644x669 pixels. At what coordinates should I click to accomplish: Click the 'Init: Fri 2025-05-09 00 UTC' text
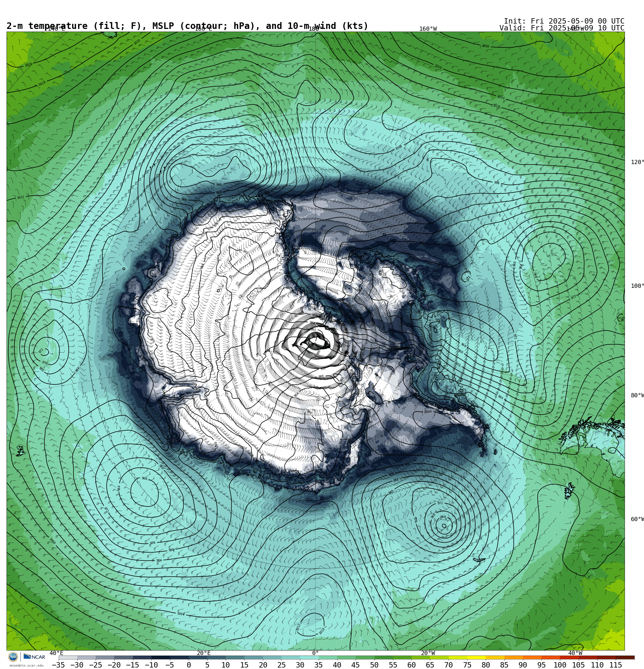pos(564,21)
